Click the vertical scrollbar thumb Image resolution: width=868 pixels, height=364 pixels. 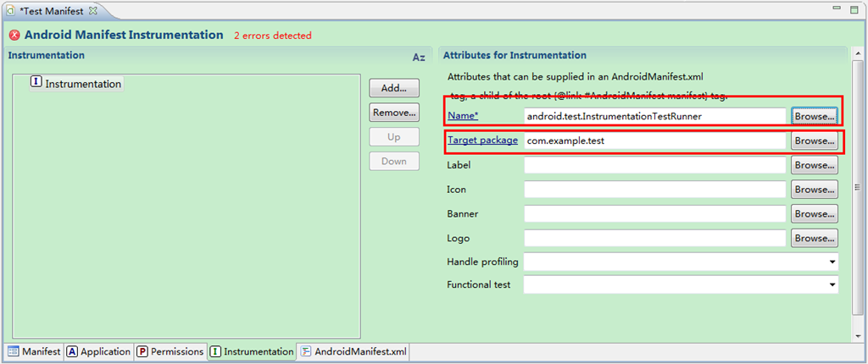pyautogui.click(x=858, y=188)
